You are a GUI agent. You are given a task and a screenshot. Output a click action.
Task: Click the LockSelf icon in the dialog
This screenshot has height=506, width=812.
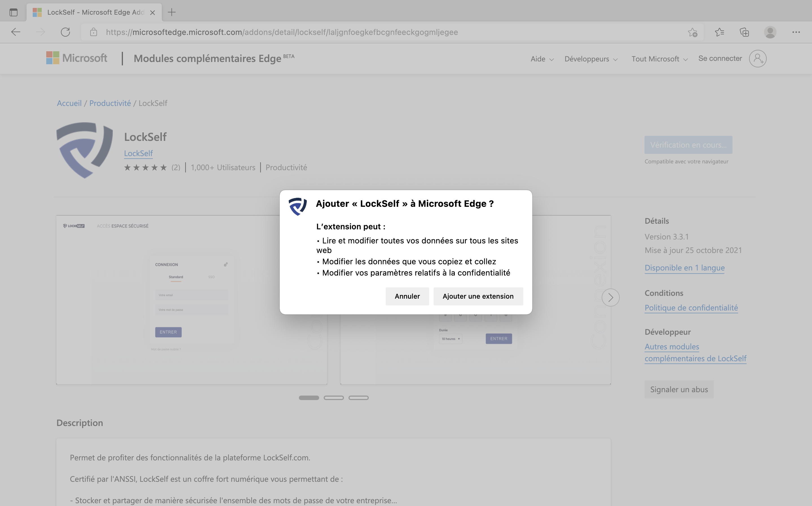tap(297, 207)
